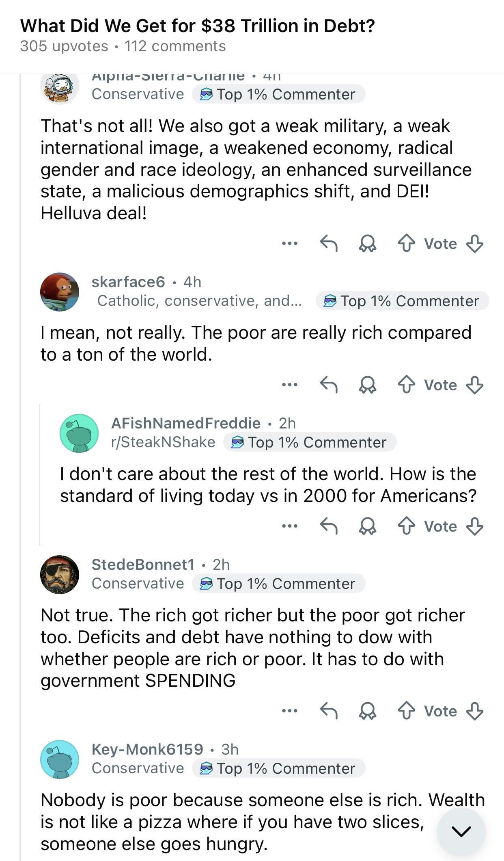Tap Key-Monk6159's Top 1% Commenter badge
Image resolution: width=504 pixels, height=861 pixels.
(279, 768)
